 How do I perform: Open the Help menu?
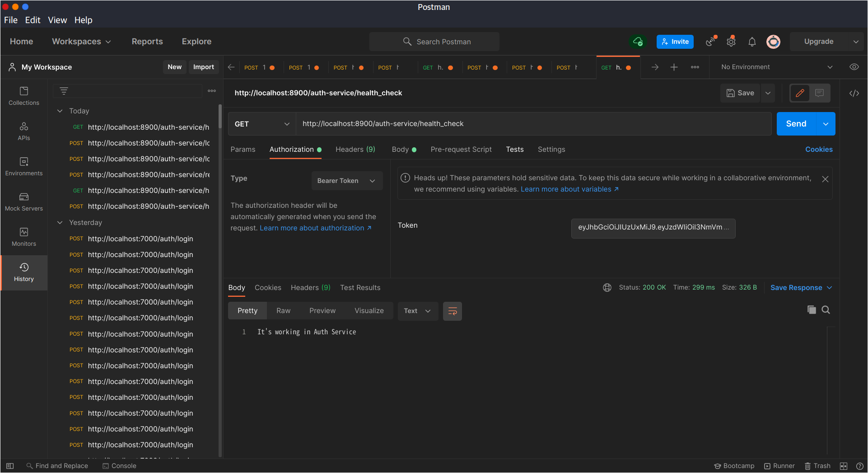click(83, 20)
